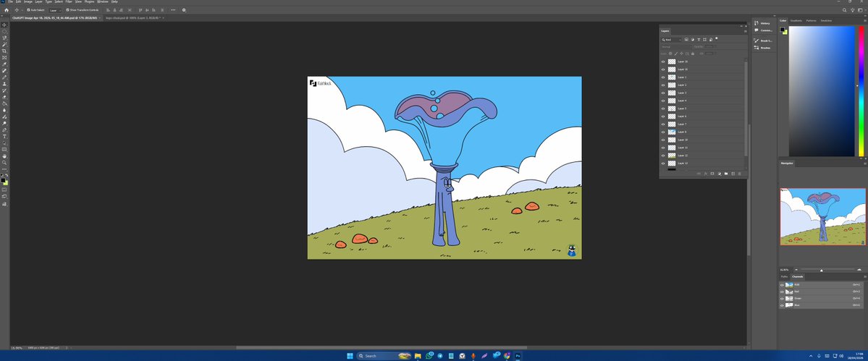Open the History panel
The width and height of the screenshot is (868, 361).
tap(765, 24)
